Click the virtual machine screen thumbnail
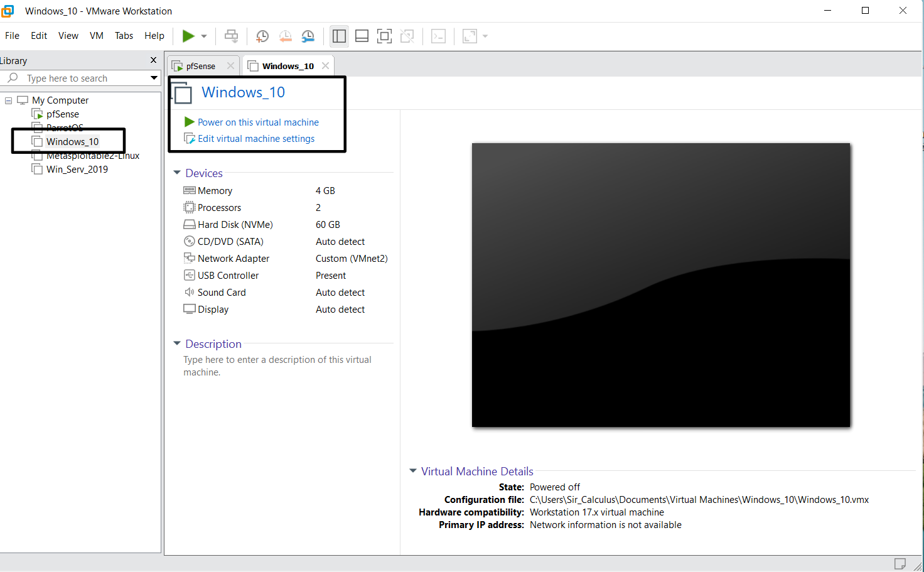This screenshot has width=924, height=572. [661, 285]
